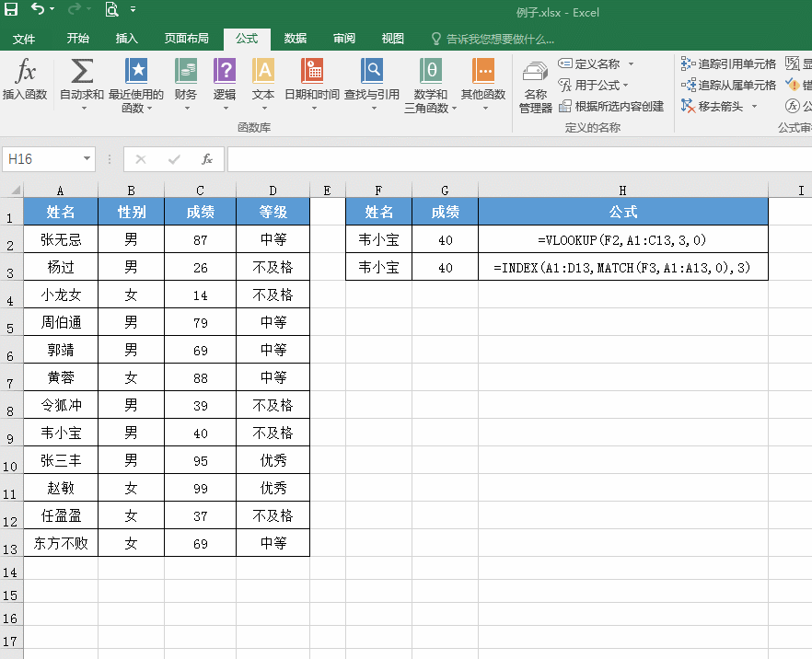Screen dimensions: 812x659
Task: Switch to the 数据 tab
Action: (x=296, y=39)
